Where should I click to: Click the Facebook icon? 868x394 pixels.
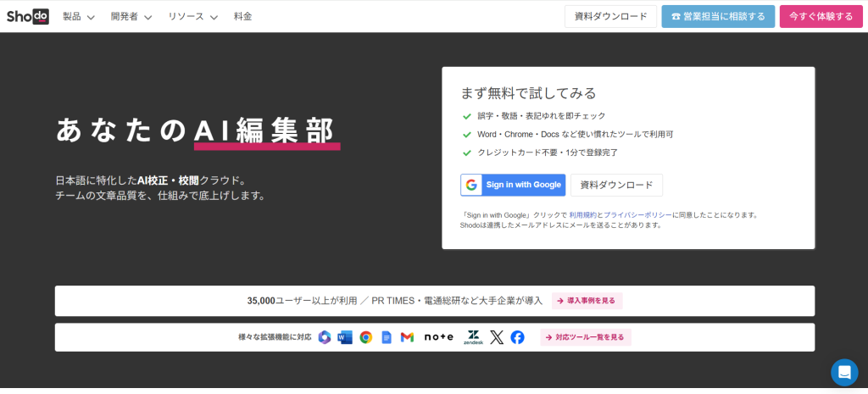pyautogui.click(x=517, y=337)
